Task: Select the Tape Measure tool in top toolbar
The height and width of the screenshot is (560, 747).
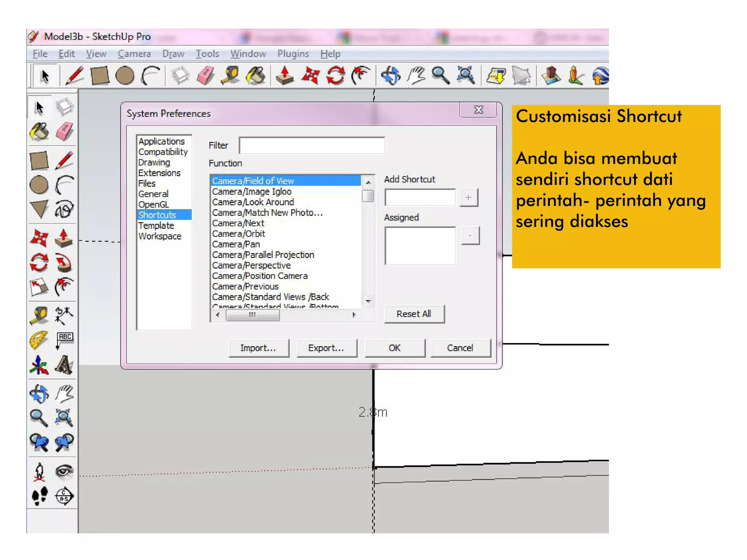Action: point(231,76)
